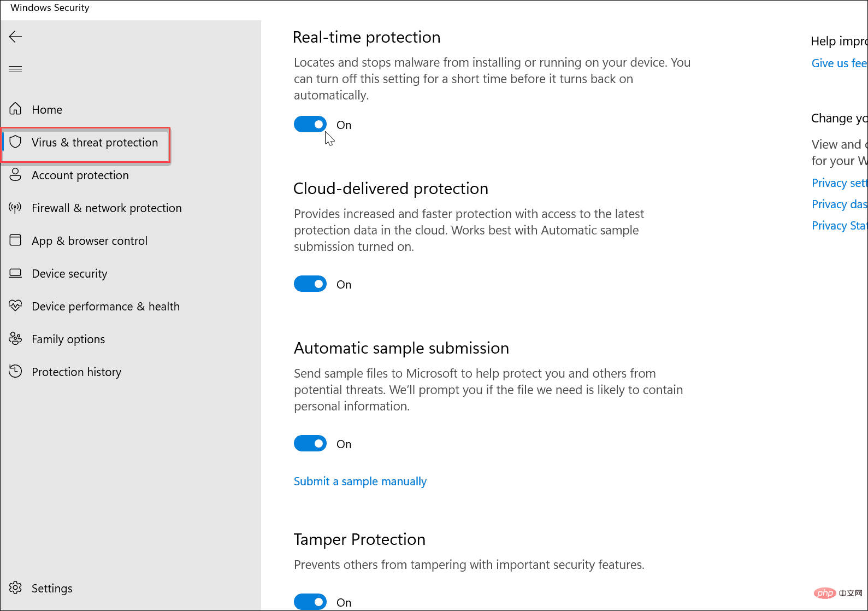Click the Device performance heart icon
868x611 pixels.
pyautogui.click(x=15, y=305)
